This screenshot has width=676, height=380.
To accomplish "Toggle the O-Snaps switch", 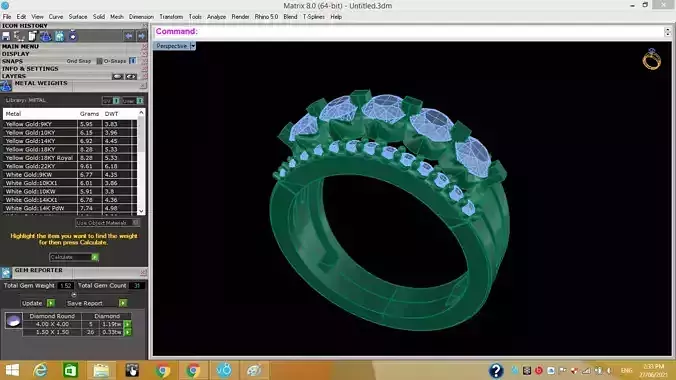I will 132,61.
